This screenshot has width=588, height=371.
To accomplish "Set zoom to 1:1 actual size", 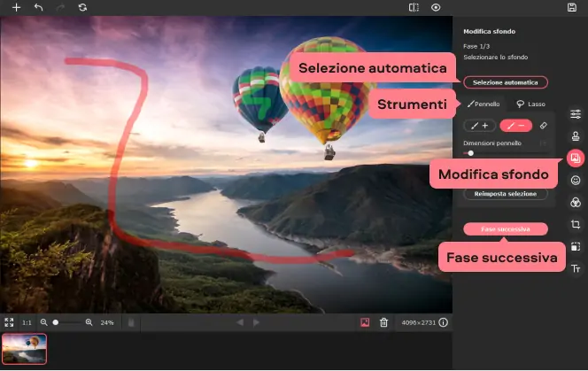I will tap(27, 322).
